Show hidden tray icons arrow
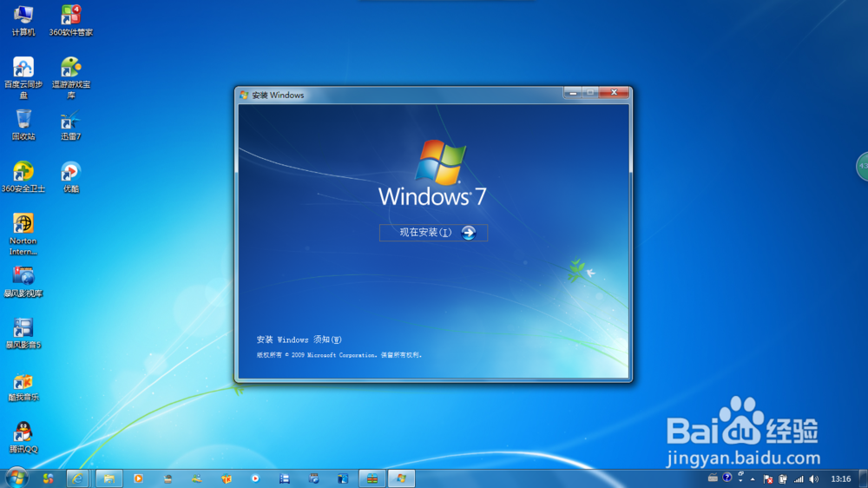Viewport: 868px width, 488px height. point(753,479)
